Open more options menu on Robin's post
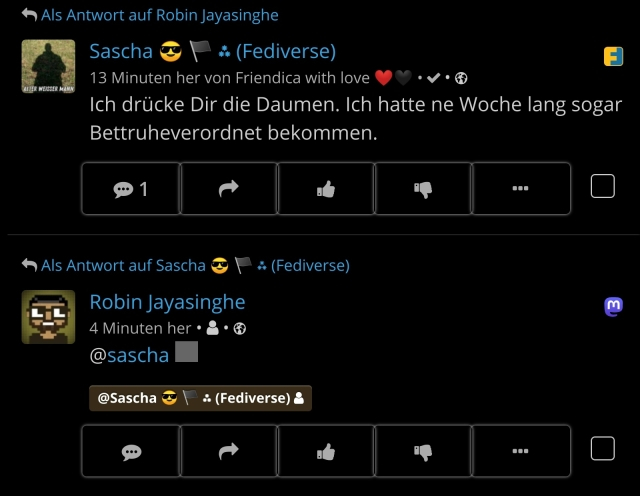 [521, 451]
